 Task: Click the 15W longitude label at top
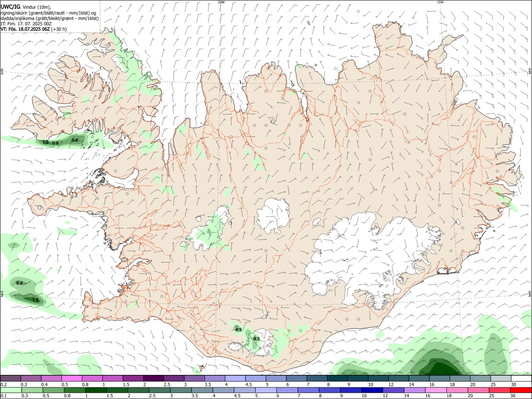[x=440, y=2]
